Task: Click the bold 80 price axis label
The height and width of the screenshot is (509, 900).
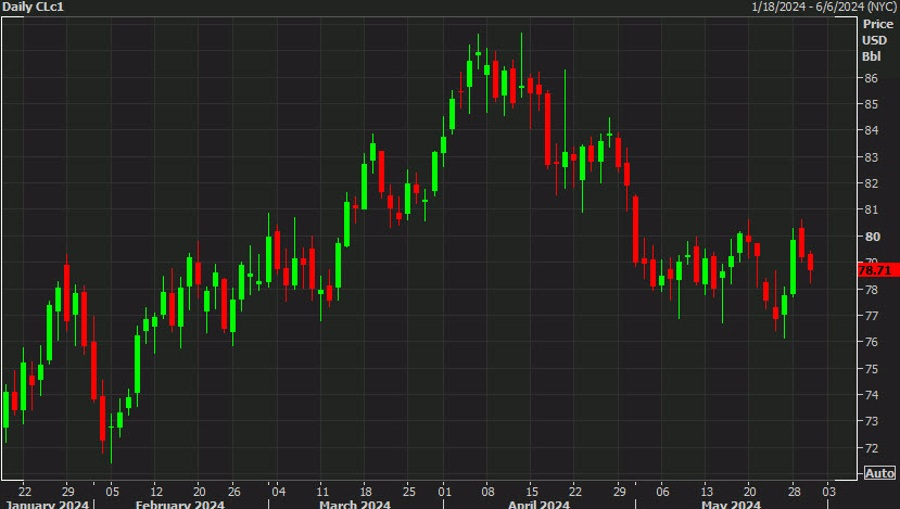Action: [872, 236]
